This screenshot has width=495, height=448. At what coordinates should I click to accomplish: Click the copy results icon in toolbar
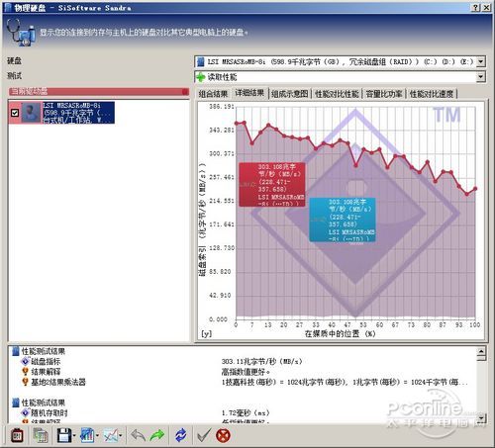(x=41, y=435)
